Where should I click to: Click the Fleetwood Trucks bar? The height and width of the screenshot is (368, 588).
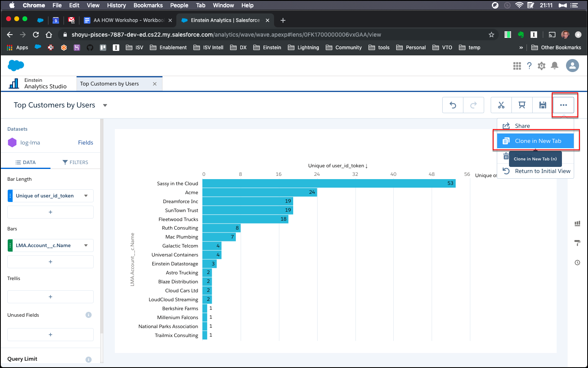tap(246, 219)
